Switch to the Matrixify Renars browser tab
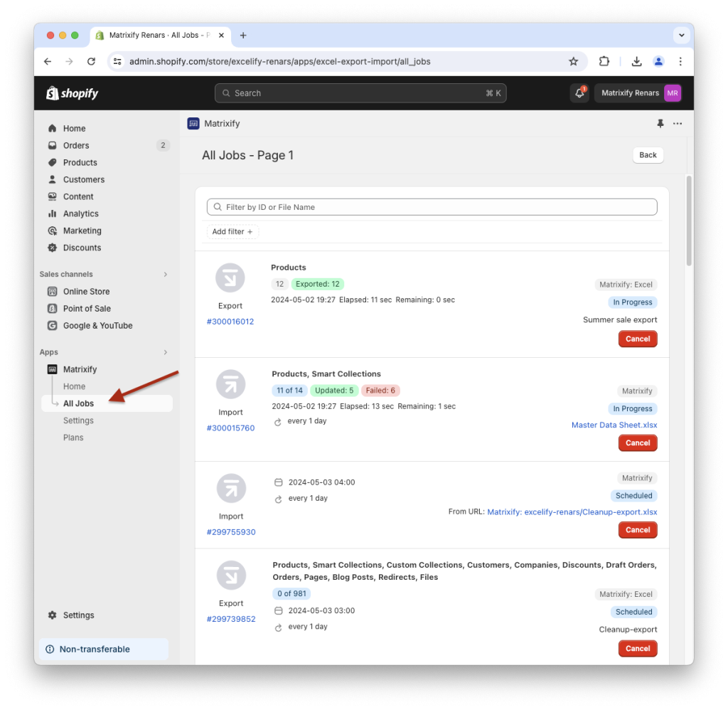The height and width of the screenshot is (710, 728). pos(158,35)
